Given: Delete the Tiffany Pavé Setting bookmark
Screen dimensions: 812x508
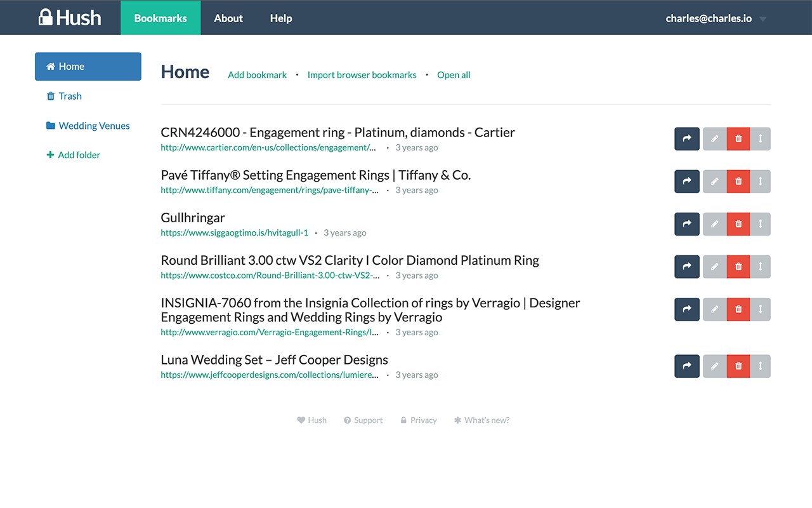Looking at the screenshot, I should pyautogui.click(x=738, y=181).
